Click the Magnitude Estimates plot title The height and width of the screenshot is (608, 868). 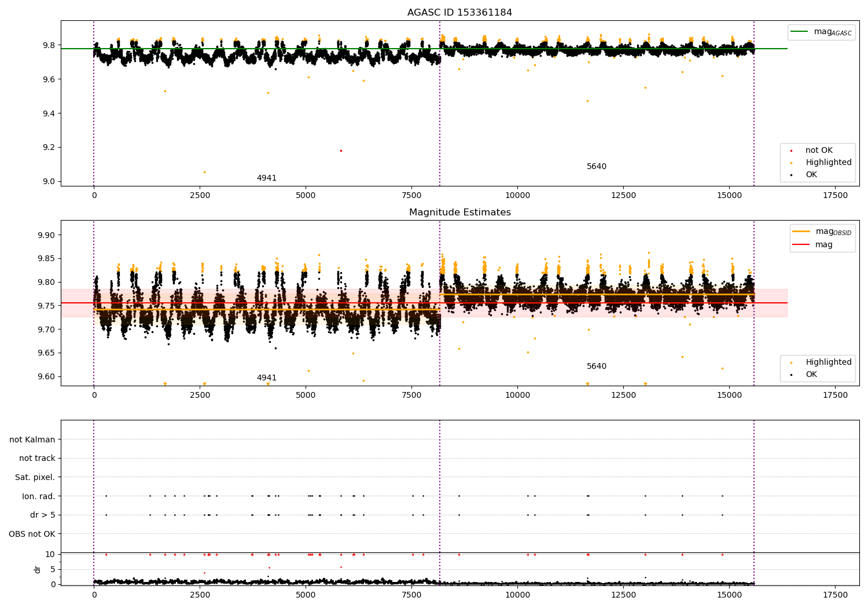[459, 213]
